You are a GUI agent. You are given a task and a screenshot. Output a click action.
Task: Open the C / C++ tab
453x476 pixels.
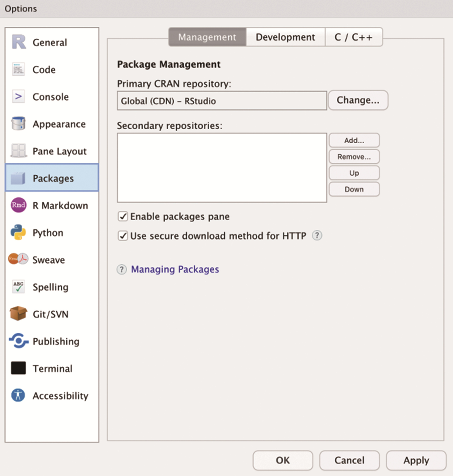coord(354,37)
